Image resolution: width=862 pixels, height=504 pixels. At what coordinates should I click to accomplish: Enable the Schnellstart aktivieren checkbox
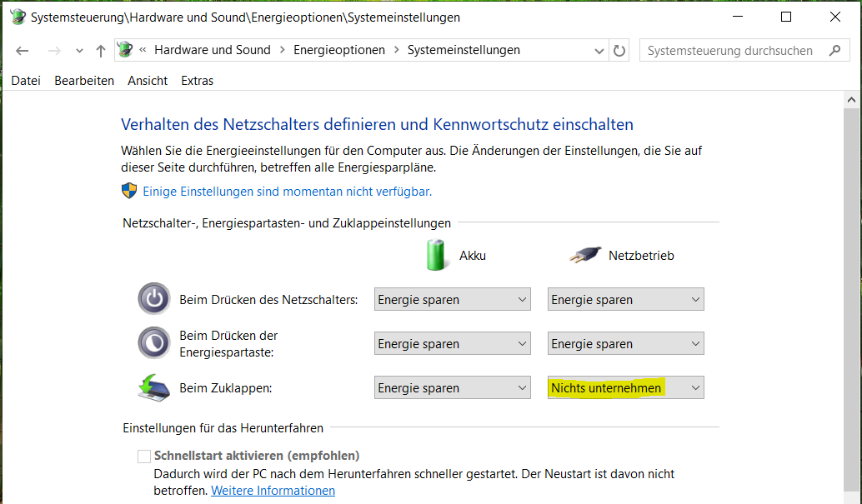[x=144, y=456]
